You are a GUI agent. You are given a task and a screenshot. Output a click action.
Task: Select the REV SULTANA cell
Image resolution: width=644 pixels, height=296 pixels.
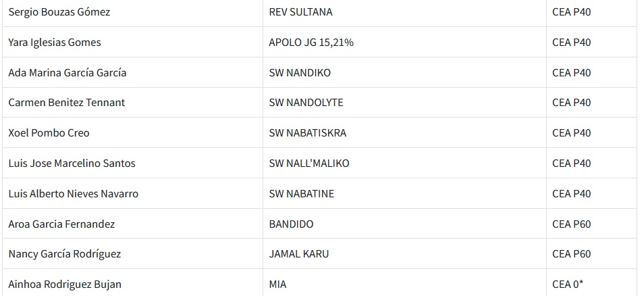[300, 12]
